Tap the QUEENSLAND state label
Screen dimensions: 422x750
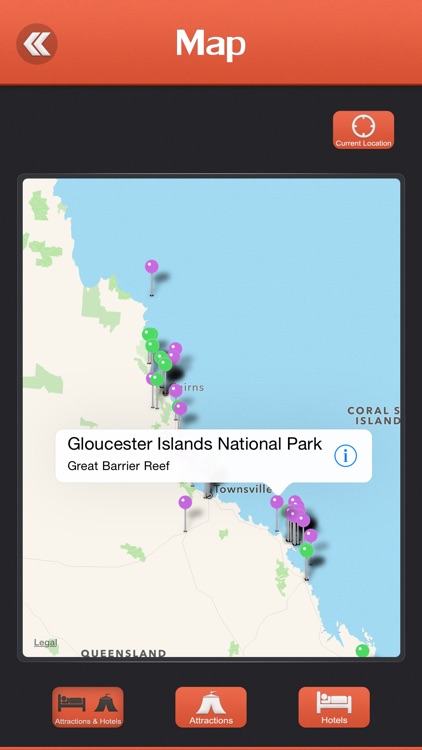pos(123,653)
